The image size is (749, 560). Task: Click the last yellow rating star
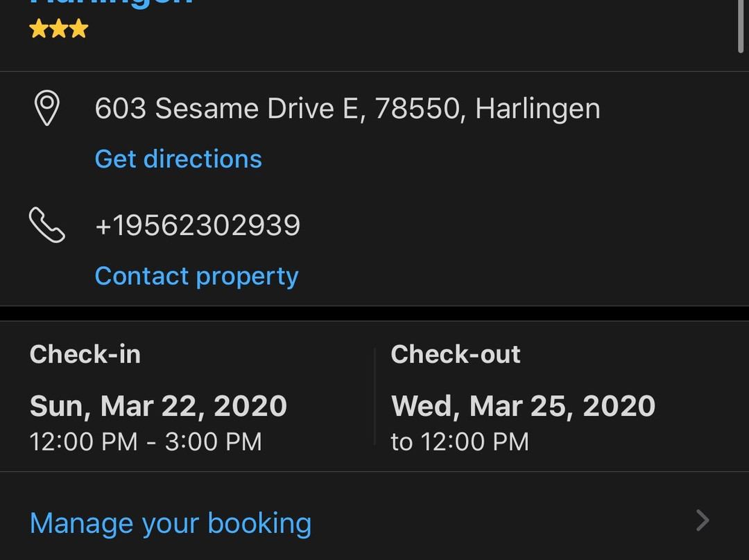[79, 29]
